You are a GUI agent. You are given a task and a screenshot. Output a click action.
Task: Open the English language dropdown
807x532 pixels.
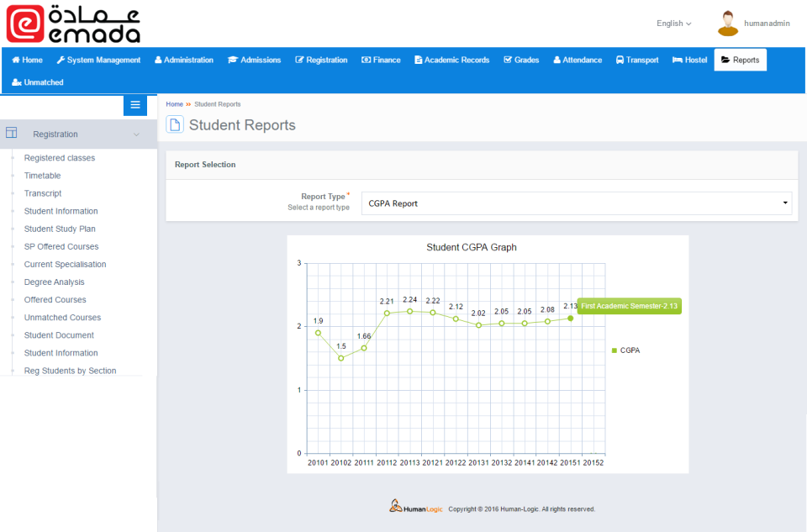click(672, 24)
